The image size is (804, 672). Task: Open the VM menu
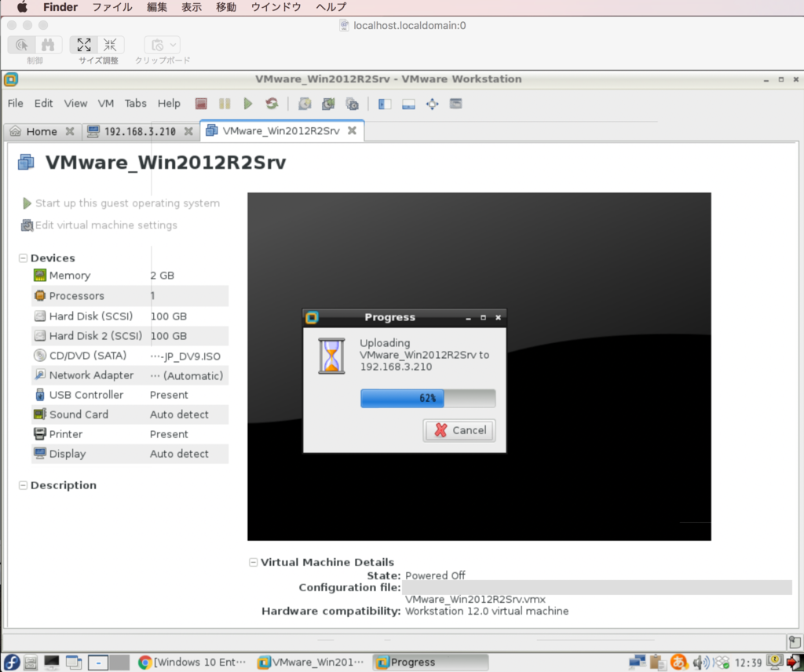106,104
